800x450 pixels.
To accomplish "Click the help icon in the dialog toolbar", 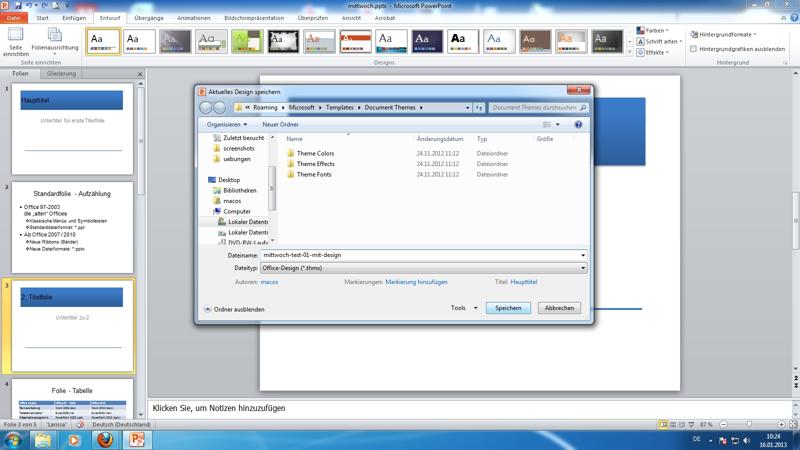I will [x=578, y=125].
